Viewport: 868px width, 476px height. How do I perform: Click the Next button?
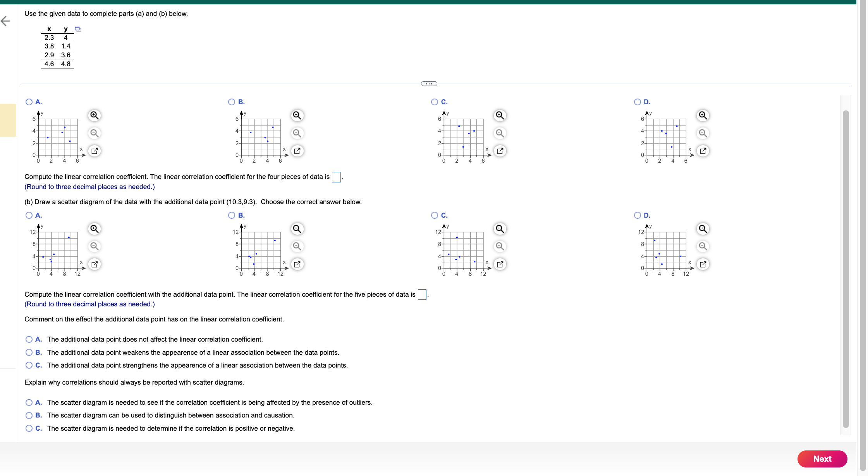pos(822,459)
